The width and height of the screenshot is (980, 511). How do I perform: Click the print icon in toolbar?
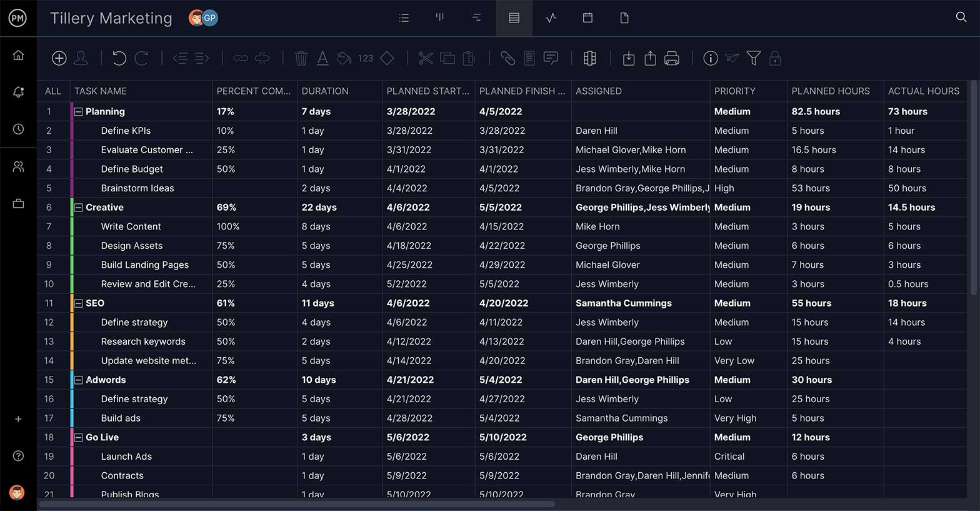tap(672, 58)
